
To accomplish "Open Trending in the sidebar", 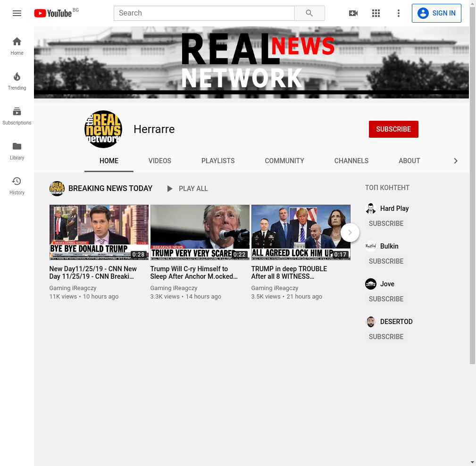I will coord(17,81).
